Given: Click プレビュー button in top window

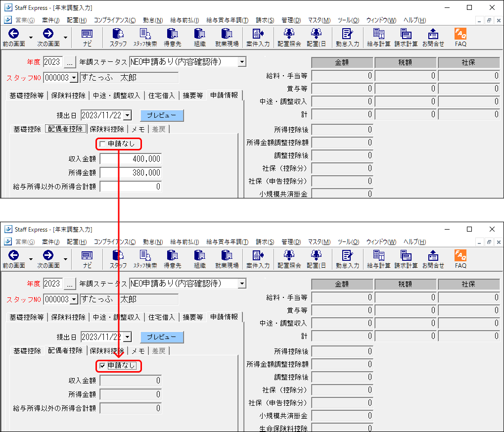Looking at the screenshot, I should 162,115.
